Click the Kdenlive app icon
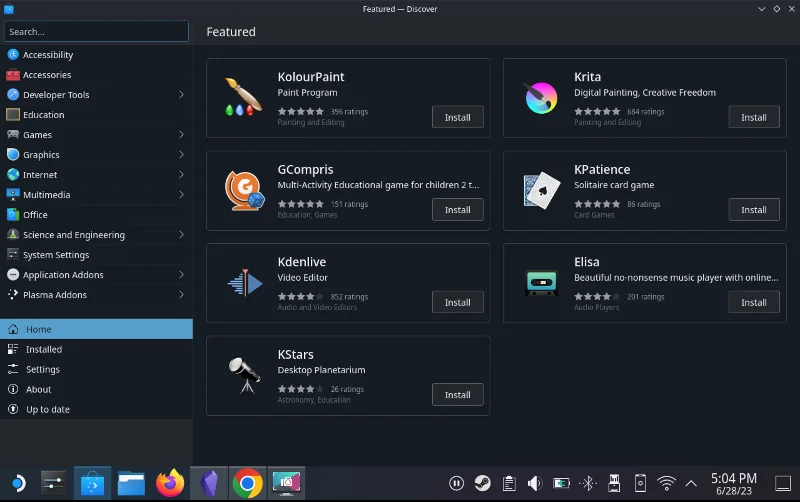 [244, 283]
